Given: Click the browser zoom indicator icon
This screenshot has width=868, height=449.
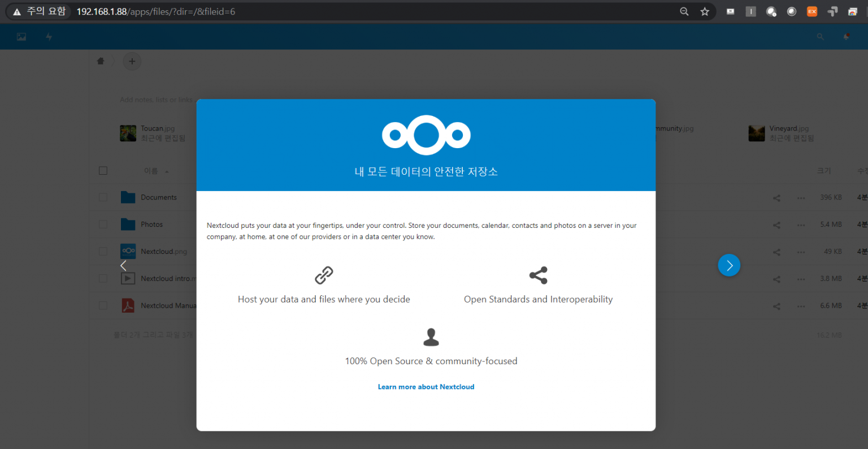Looking at the screenshot, I should pyautogui.click(x=684, y=11).
